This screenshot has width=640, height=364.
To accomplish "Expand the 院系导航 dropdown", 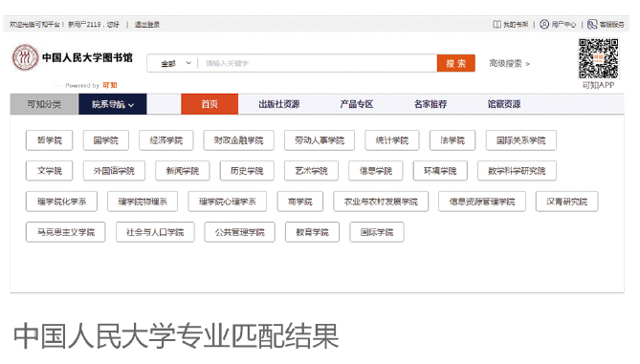I will 112,104.
